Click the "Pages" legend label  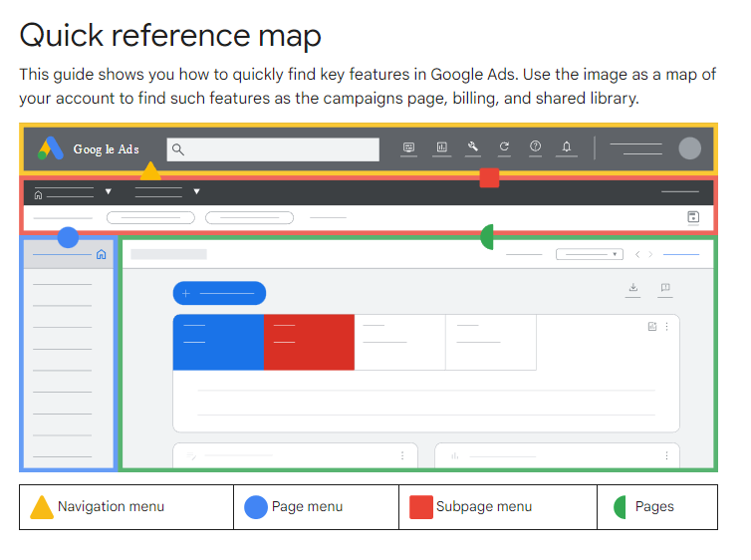pos(654,506)
